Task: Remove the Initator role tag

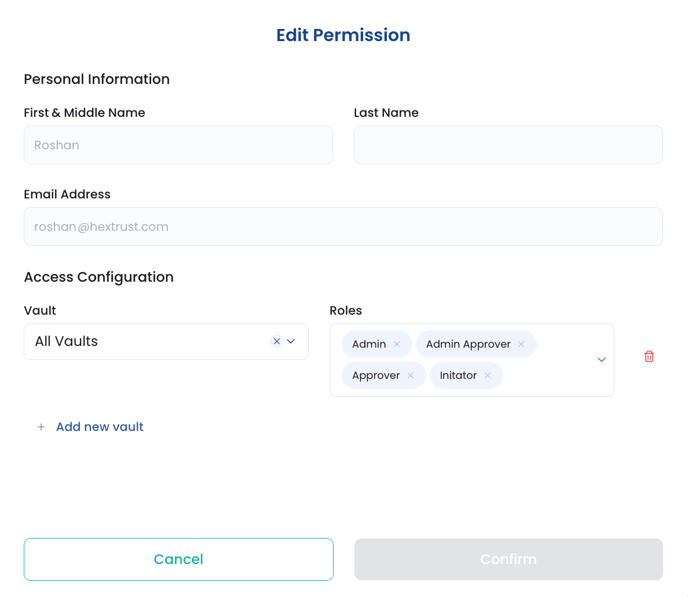Action: [x=487, y=375]
